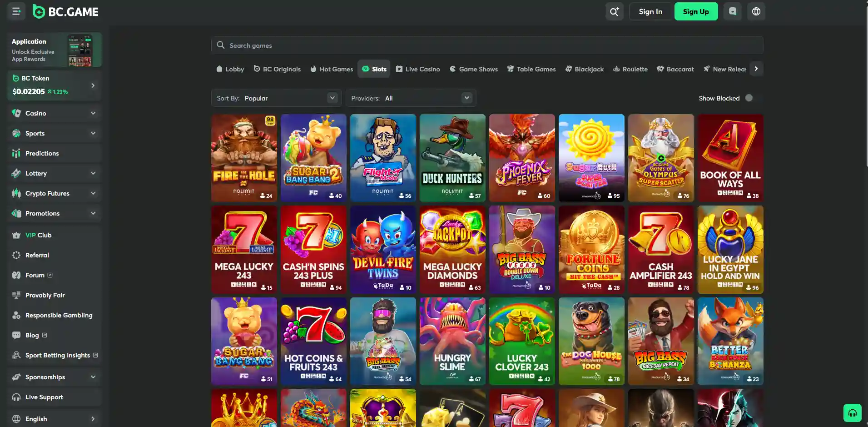Viewport: 868px width, 427px height.
Task: Open the Duck Hunters game thumbnail
Action: coord(452,158)
